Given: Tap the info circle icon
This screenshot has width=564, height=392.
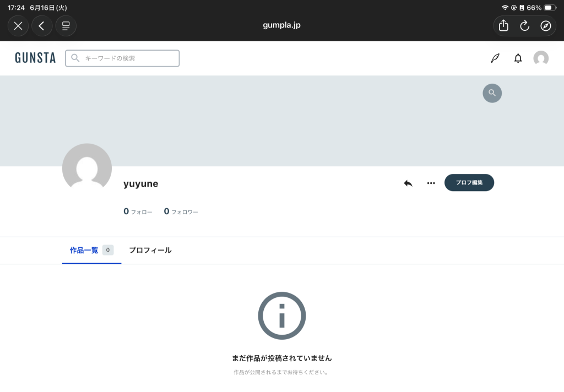Looking at the screenshot, I should (x=282, y=316).
